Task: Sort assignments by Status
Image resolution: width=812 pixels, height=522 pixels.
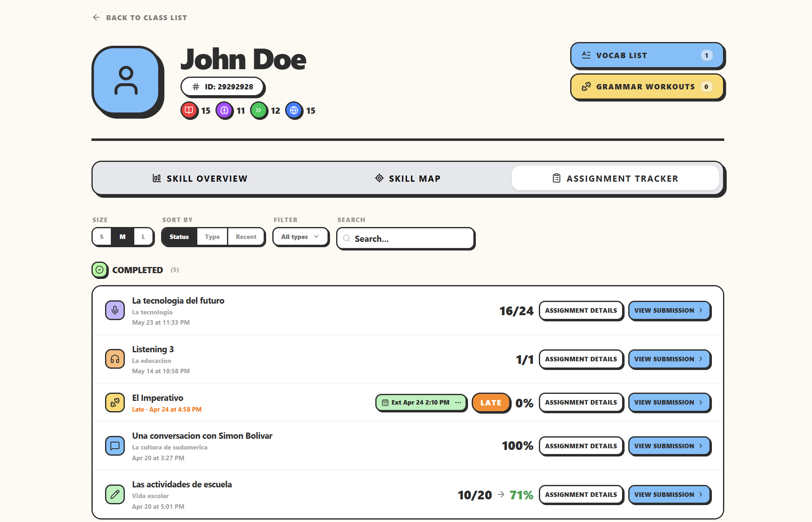Action: (x=179, y=237)
